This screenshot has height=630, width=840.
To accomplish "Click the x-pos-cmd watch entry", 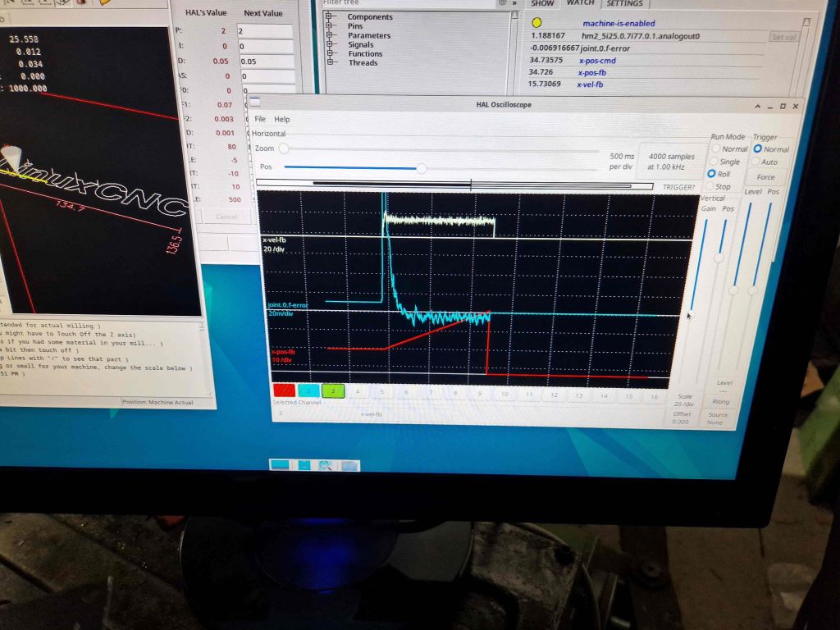I will (597, 61).
